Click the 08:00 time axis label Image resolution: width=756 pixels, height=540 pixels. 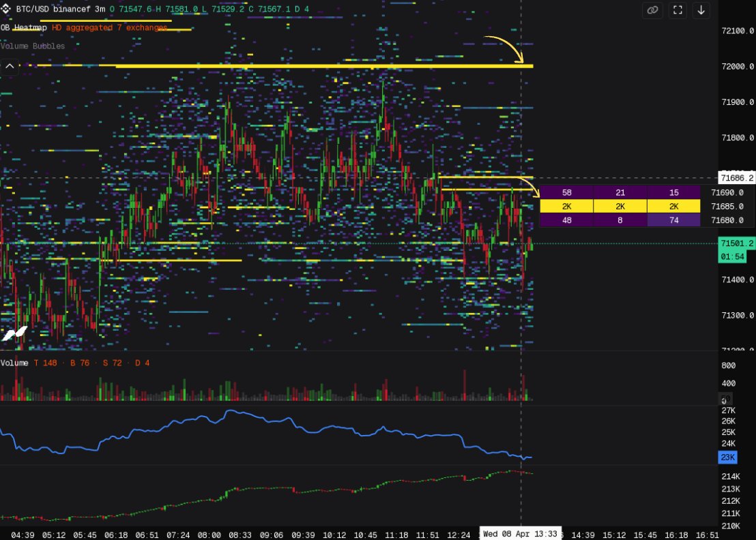pyautogui.click(x=209, y=535)
